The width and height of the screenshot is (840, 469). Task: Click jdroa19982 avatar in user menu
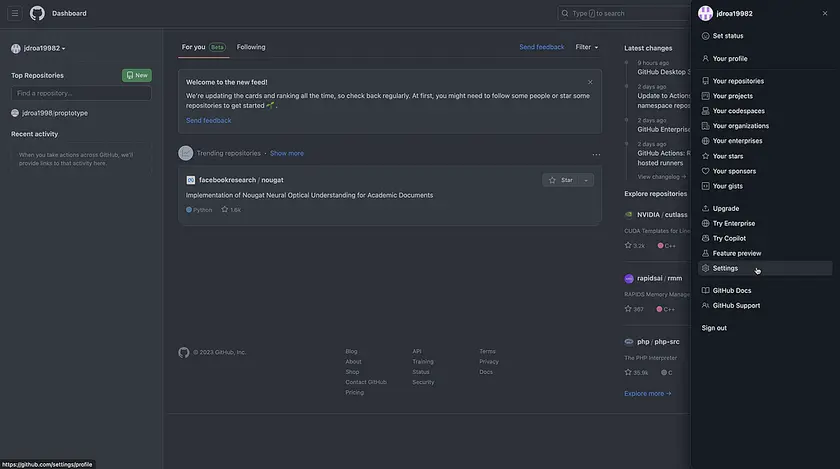coord(705,13)
